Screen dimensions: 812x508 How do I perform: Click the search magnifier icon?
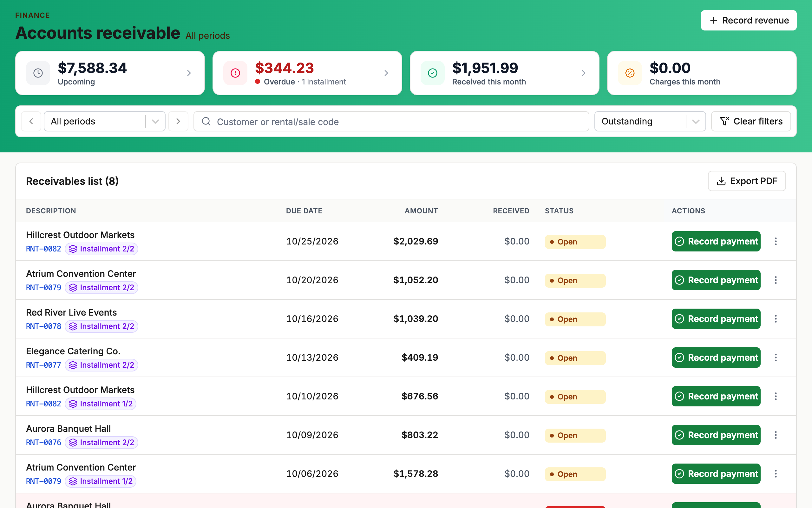tap(206, 121)
